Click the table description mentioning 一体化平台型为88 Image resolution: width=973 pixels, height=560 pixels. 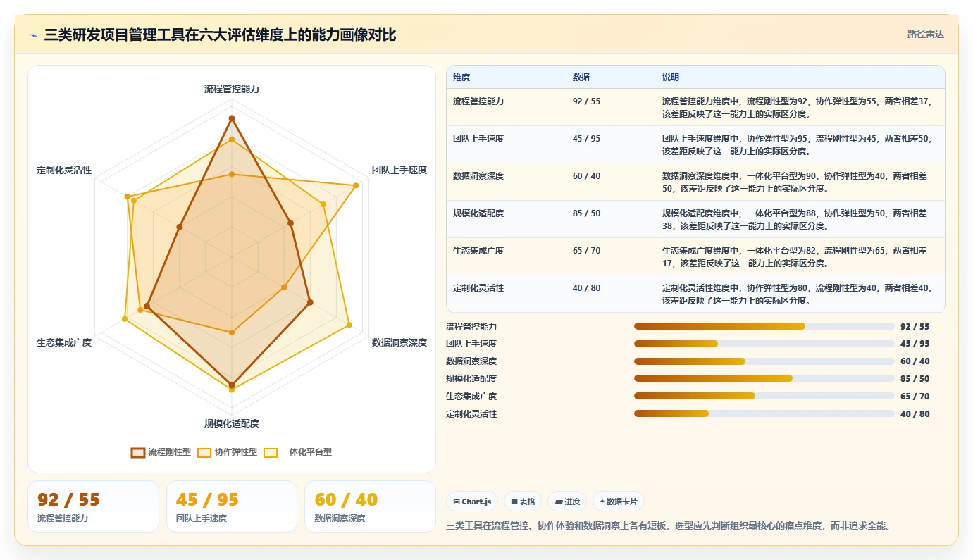click(795, 219)
